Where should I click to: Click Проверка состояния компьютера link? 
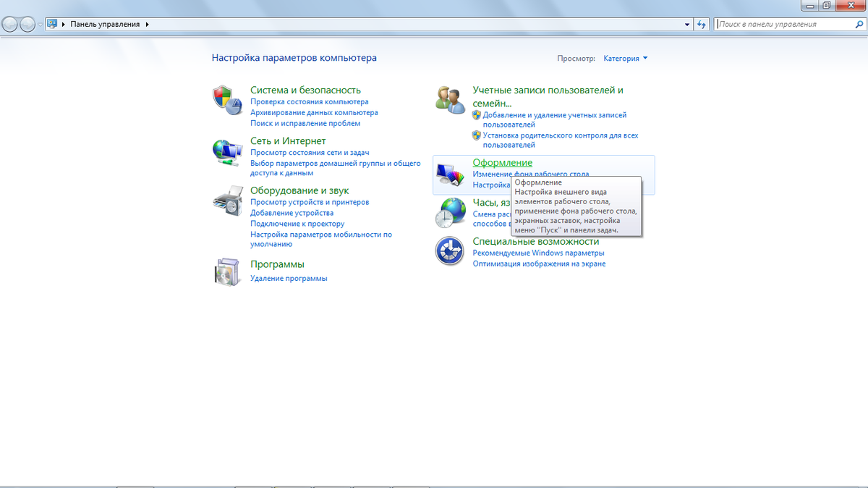click(310, 102)
